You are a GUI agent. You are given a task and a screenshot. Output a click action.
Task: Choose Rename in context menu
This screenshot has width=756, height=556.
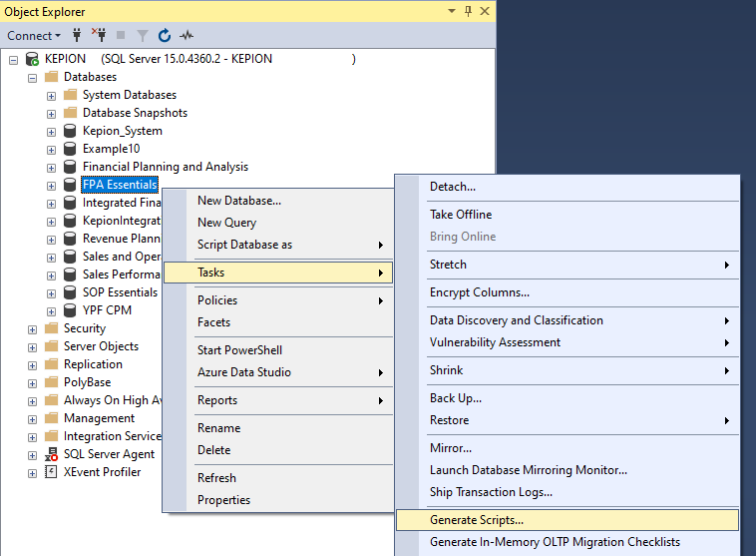[277, 428]
